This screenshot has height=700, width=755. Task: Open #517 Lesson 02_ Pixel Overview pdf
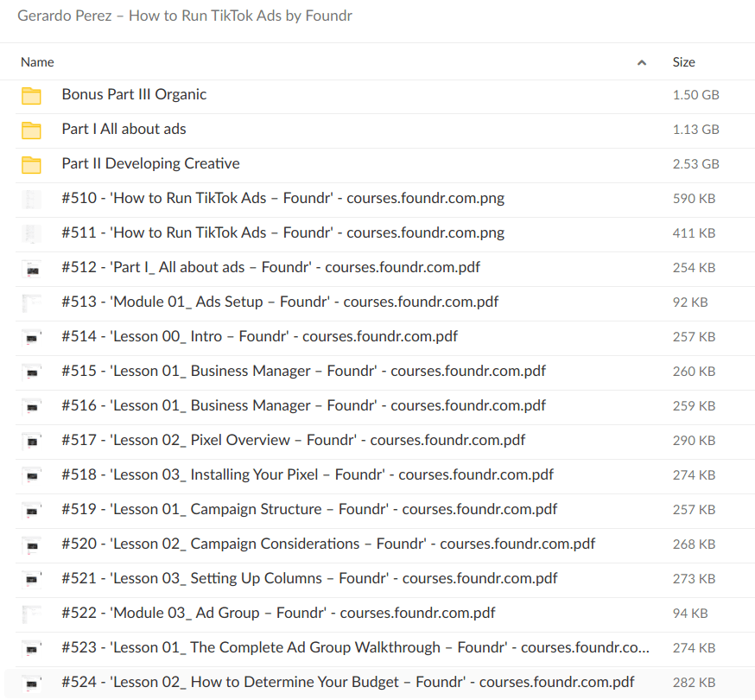294,440
